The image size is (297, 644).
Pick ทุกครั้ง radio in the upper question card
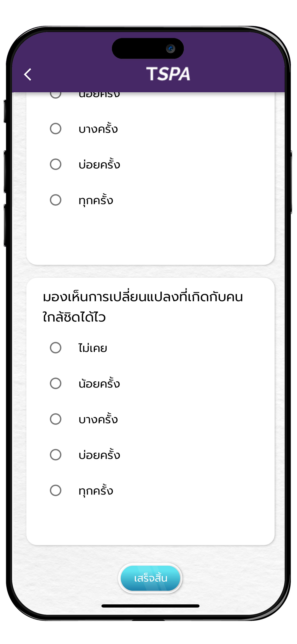click(x=55, y=200)
